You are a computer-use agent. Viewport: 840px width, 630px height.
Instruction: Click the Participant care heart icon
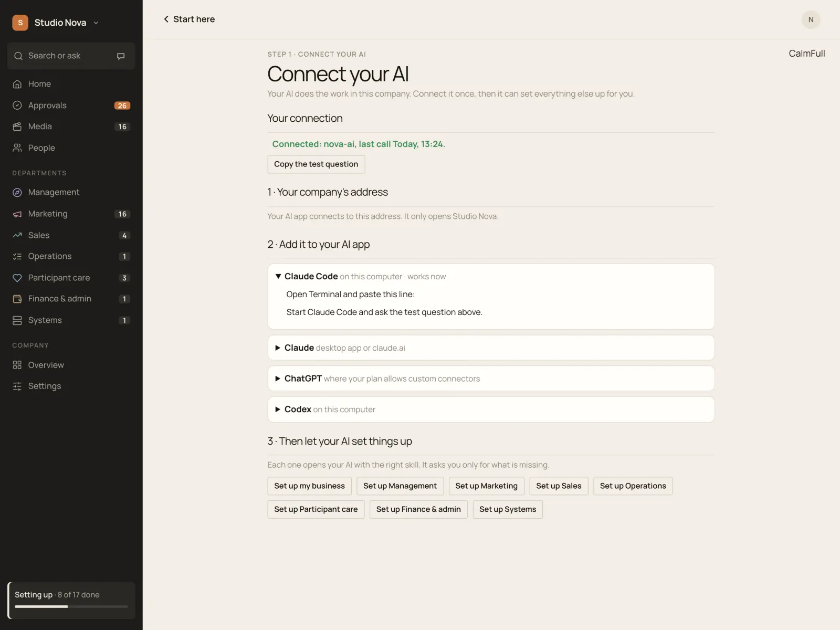click(17, 278)
